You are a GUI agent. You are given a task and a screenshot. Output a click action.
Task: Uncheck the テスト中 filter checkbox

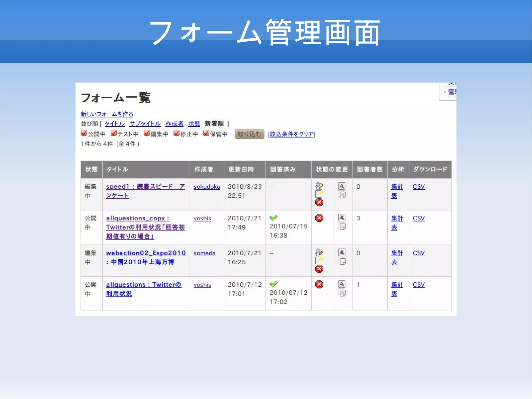click(x=114, y=133)
